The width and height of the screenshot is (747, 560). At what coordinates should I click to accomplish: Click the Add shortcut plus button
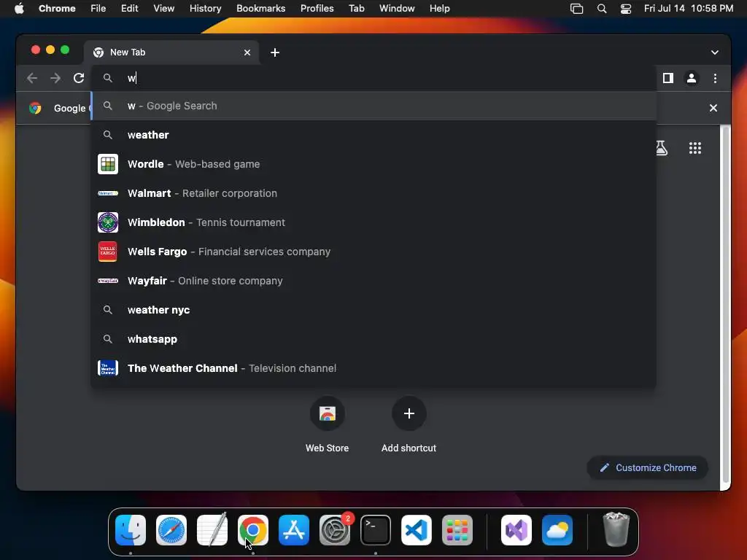point(409,413)
